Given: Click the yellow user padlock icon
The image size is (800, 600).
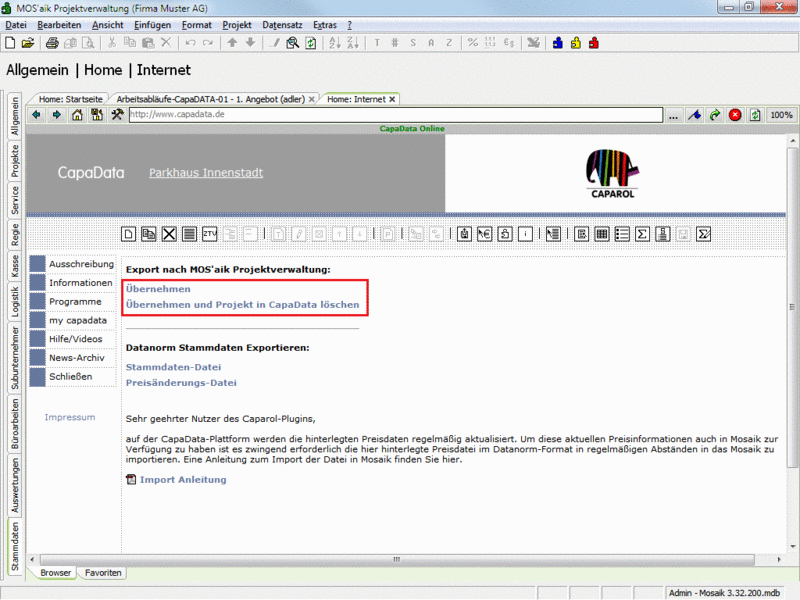Looking at the screenshot, I should pos(576,43).
